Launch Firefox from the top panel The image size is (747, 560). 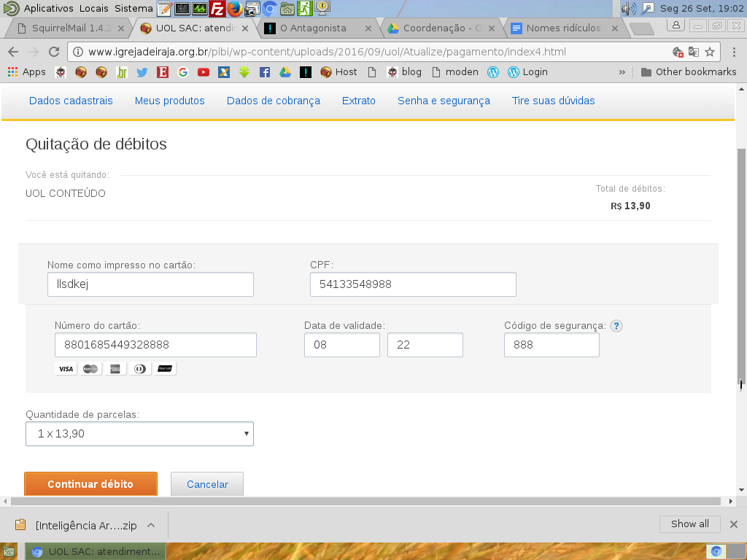(x=234, y=8)
